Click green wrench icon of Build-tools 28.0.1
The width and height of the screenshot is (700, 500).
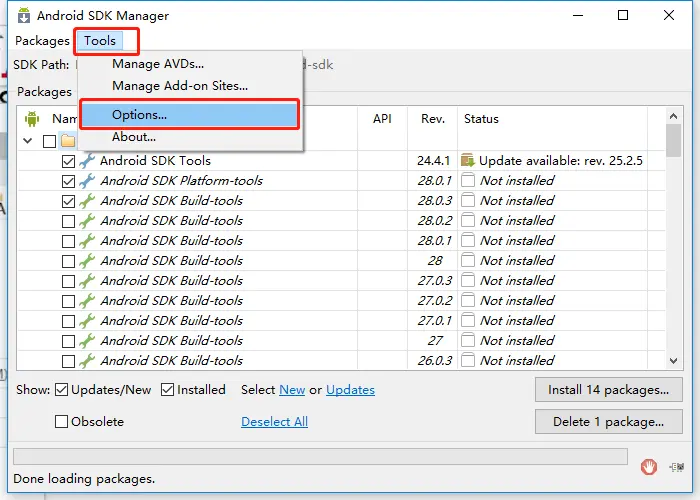87,241
